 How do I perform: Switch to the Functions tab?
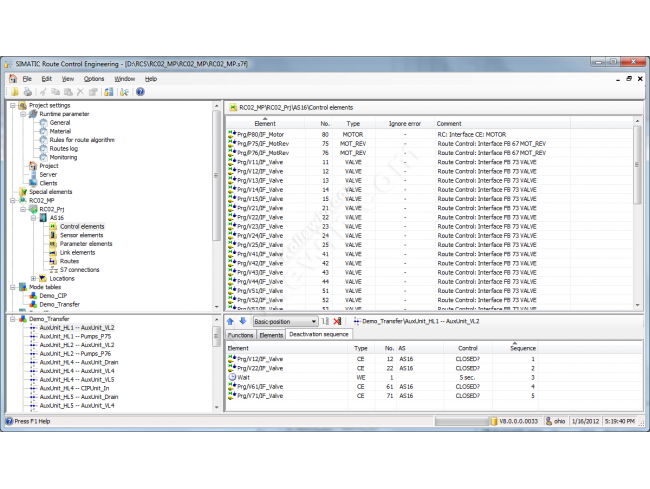click(240, 335)
